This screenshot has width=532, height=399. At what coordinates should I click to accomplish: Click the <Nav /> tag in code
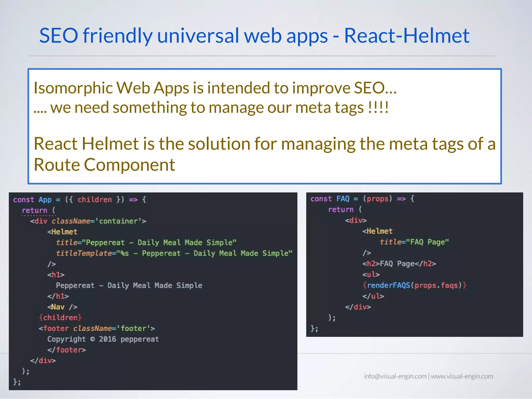[62, 307]
